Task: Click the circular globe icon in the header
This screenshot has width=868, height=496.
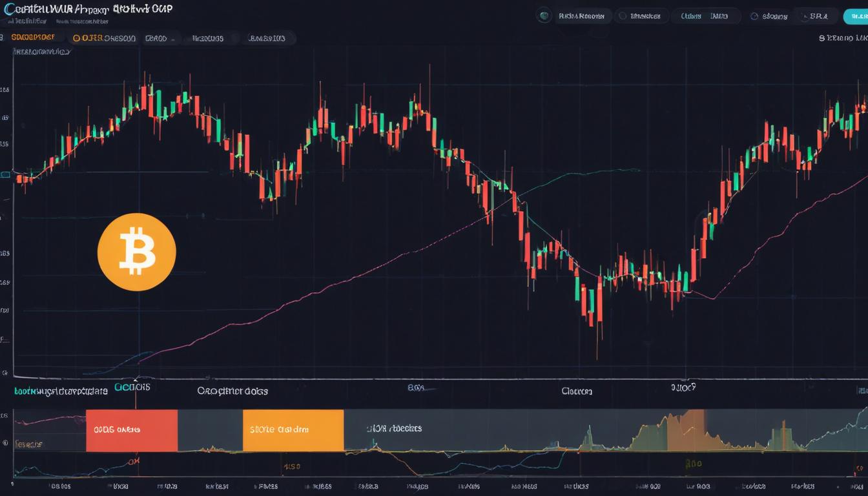Action: (544, 16)
